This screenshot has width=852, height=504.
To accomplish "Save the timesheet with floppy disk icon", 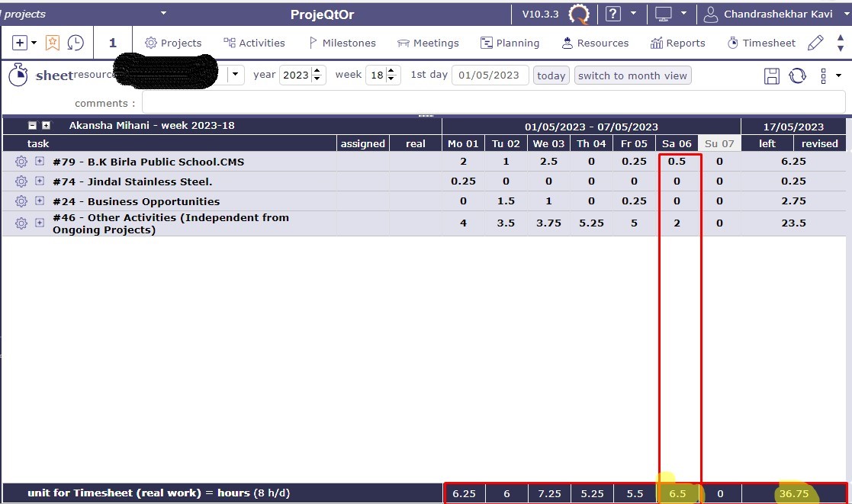I will click(x=772, y=75).
